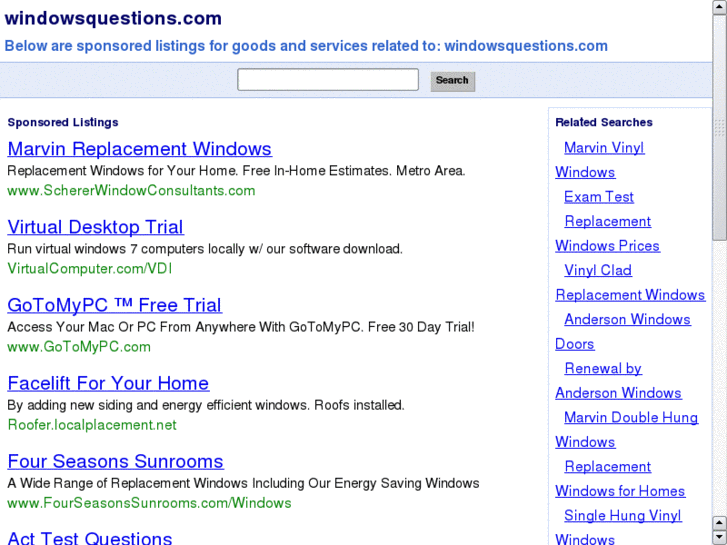Image resolution: width=727 pixels, height=545 pixels.
Task: Open the Marvin Replacement Windows listing
Action: [140, 149]
